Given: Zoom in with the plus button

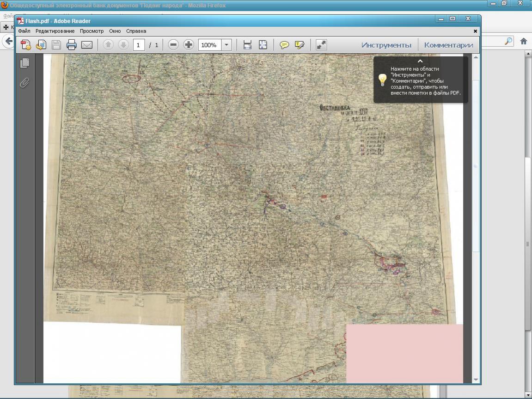Looking at the screenshot, I should [x=189, y=45].
